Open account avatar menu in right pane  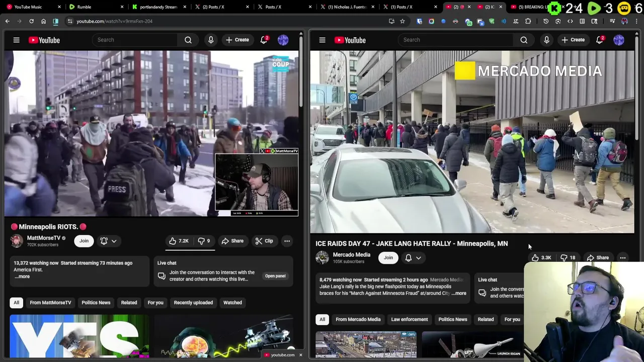pos(619,40)
